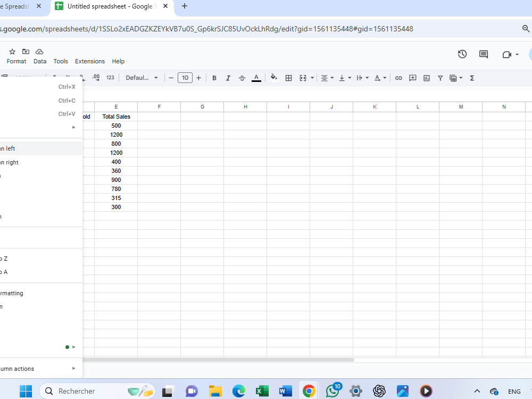
Task: Open the 123 number format menu
Action: pyautogui.click(x=110, y=78)
